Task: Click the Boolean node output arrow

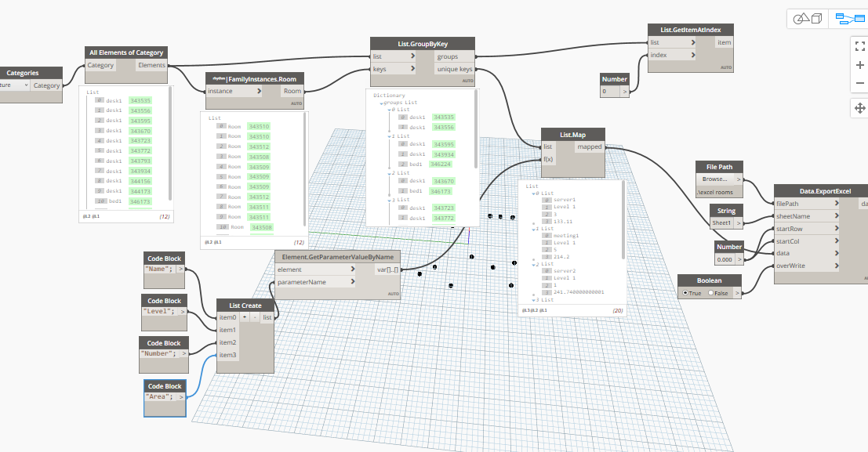Action: (737, 293)
